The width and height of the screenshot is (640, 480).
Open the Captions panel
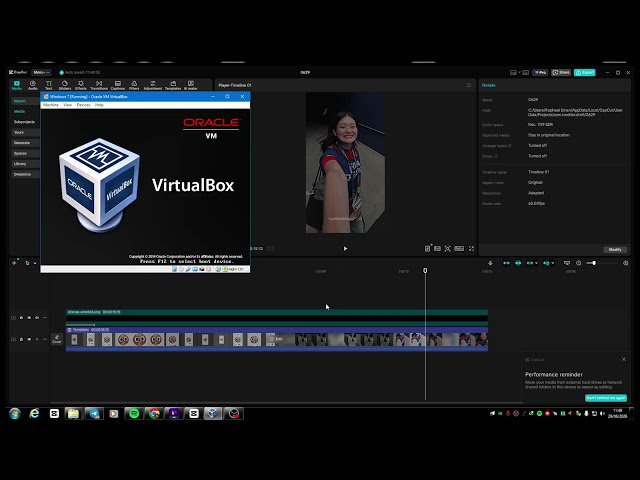pyautogui.click(x=118, y=85)
